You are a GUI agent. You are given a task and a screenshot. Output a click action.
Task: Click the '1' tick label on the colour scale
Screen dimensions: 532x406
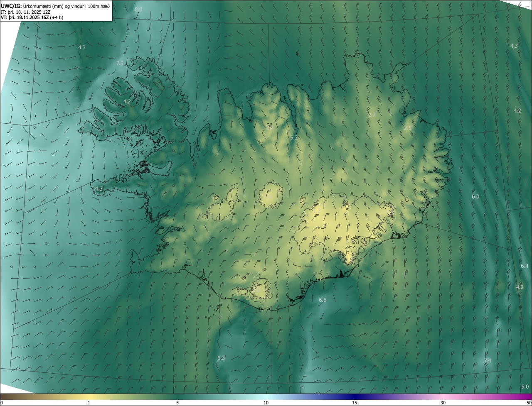89,403
